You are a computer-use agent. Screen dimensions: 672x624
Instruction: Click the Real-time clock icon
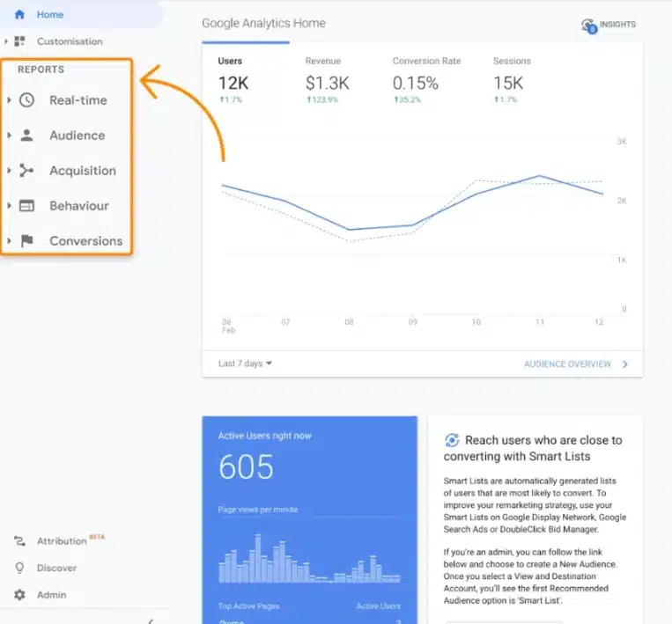(26, 100)
